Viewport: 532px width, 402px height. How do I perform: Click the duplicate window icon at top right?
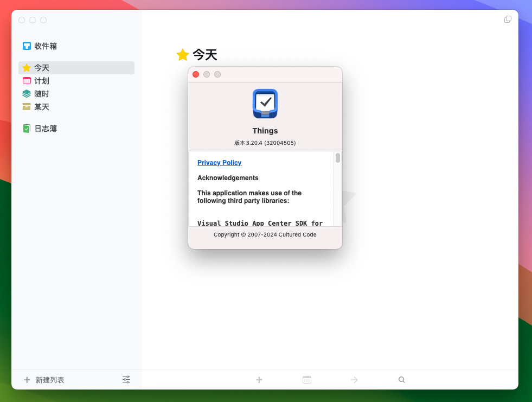[x=508, y=19]
